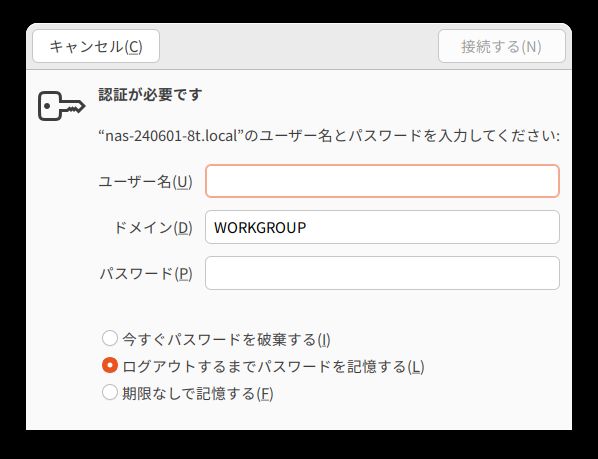Click the 今すぐパスワードを破棄する(I) label text
The image size is (598, 459).
pyautogui.click(x=226, y=339)
